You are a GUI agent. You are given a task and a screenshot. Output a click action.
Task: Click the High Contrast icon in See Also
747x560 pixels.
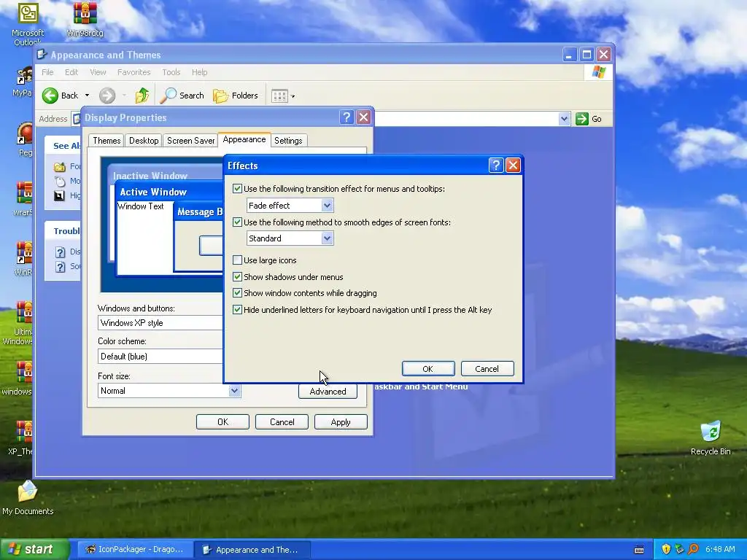tap(60, 195)
